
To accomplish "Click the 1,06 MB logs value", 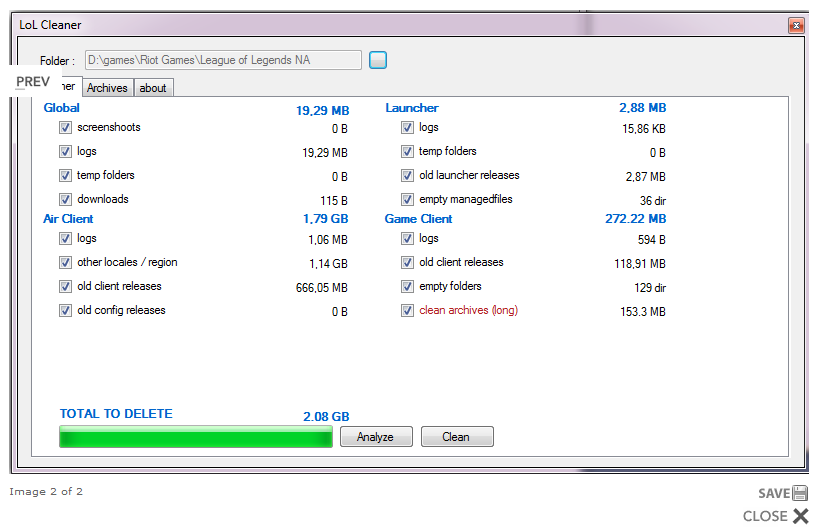I will coord(327,240).
